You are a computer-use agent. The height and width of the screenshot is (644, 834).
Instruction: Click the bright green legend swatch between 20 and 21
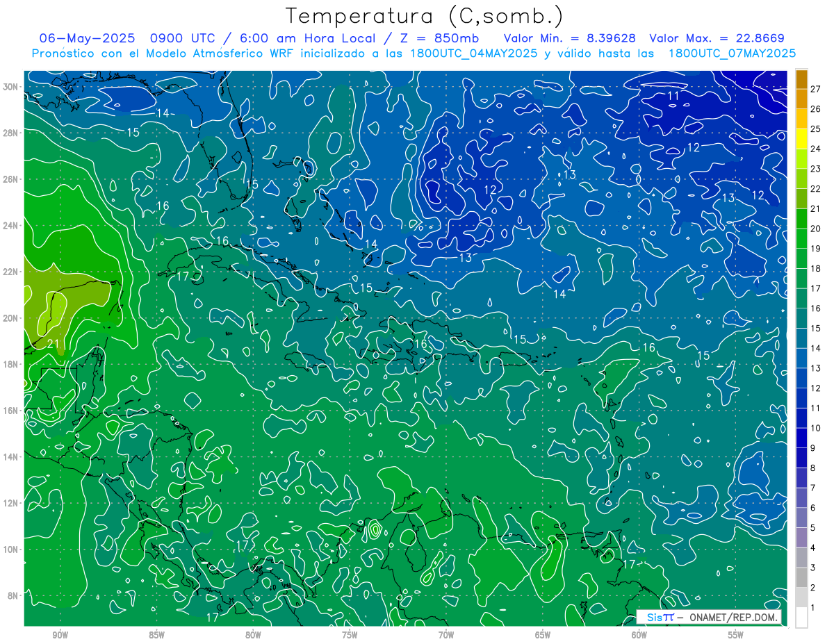click(x=801, y=219)
